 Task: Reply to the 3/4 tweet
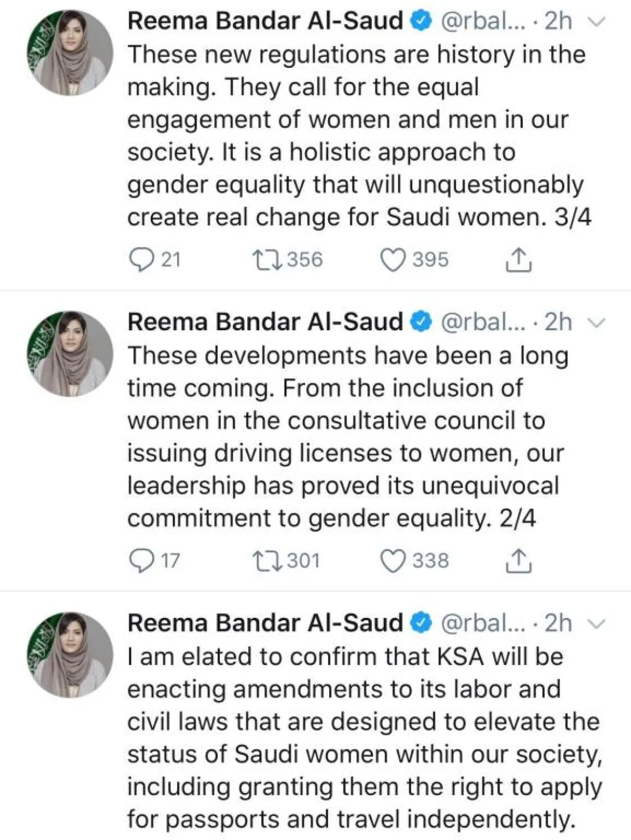point(140,260)
